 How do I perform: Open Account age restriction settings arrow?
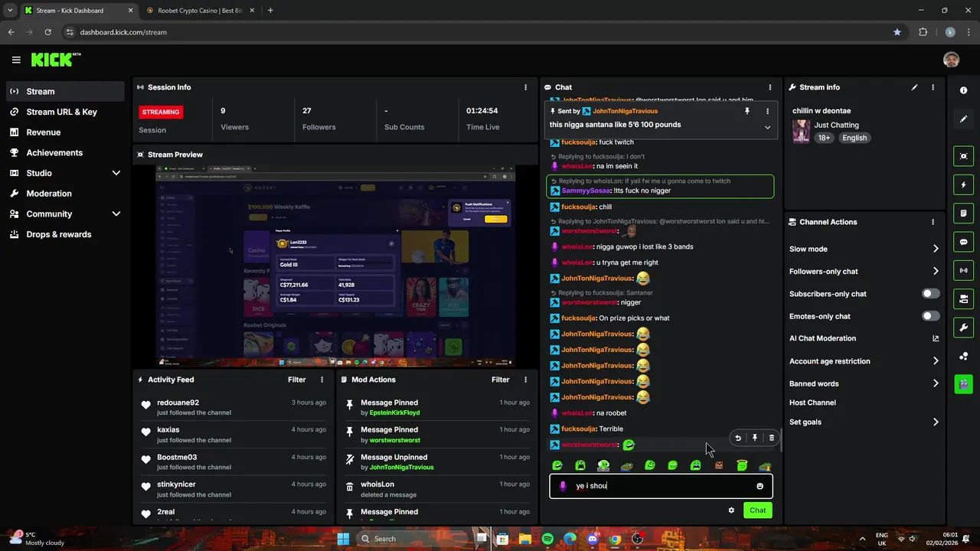(936, 361)
